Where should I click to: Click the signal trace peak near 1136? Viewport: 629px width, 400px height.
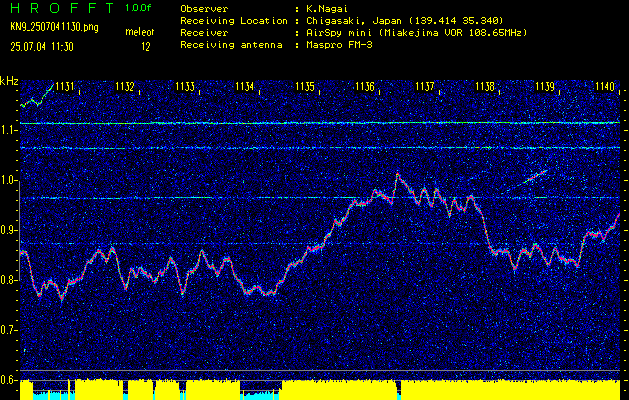398,175
